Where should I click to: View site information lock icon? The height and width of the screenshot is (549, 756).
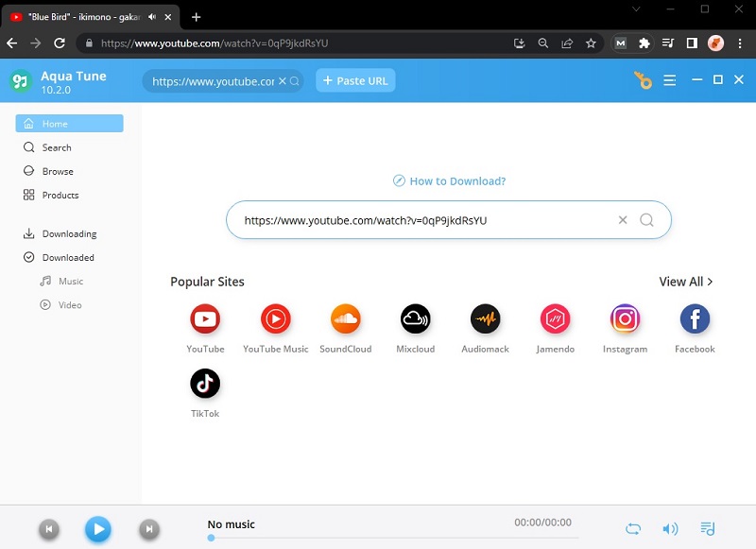(x=89, y=43)
